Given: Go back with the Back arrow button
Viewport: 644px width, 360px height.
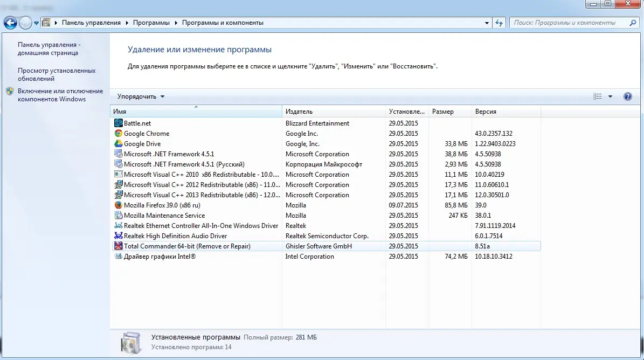Looking at the screenshot, I should point(10,23).
